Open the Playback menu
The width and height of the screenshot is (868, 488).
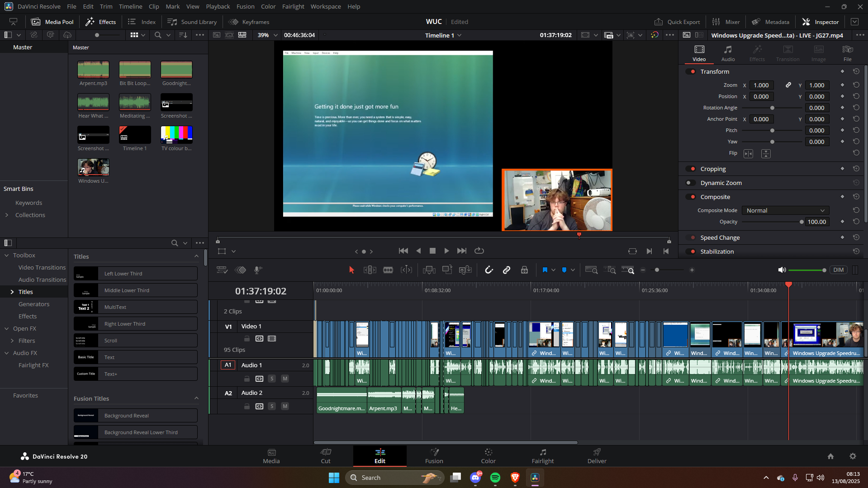pos(218,6)
